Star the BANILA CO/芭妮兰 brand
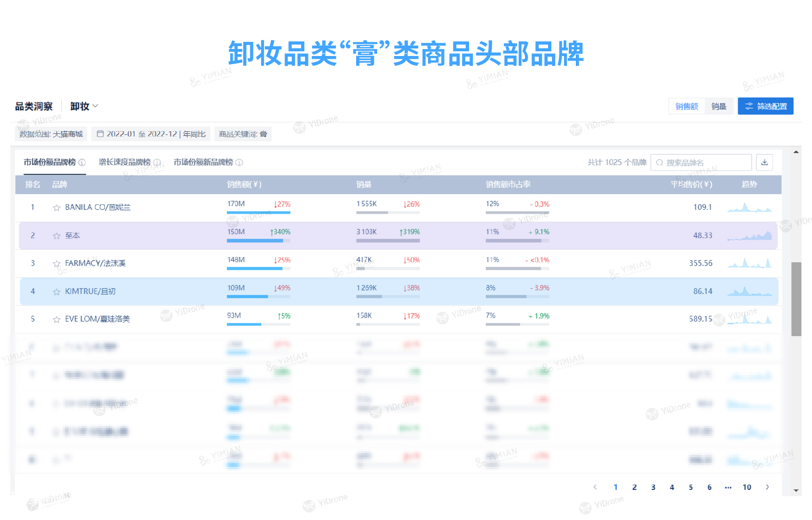Viewport: 812px width, 520px height. pyautogui.click(x=56, y=208)
